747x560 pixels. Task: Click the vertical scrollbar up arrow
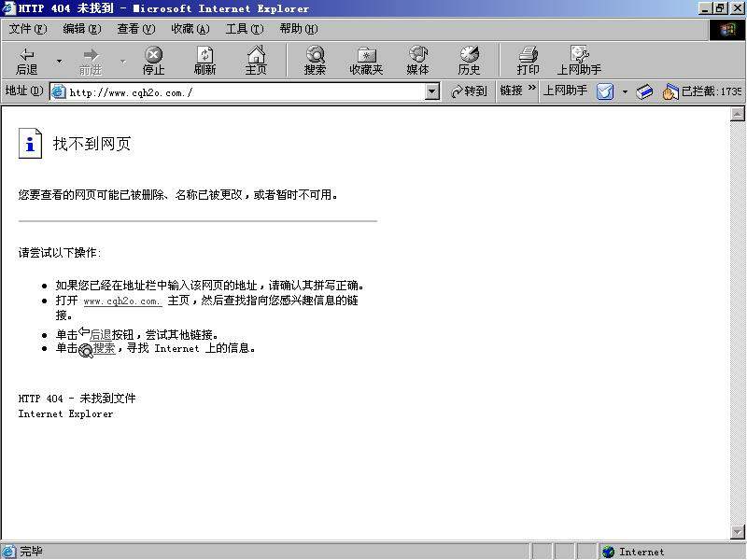coord(738,114)
